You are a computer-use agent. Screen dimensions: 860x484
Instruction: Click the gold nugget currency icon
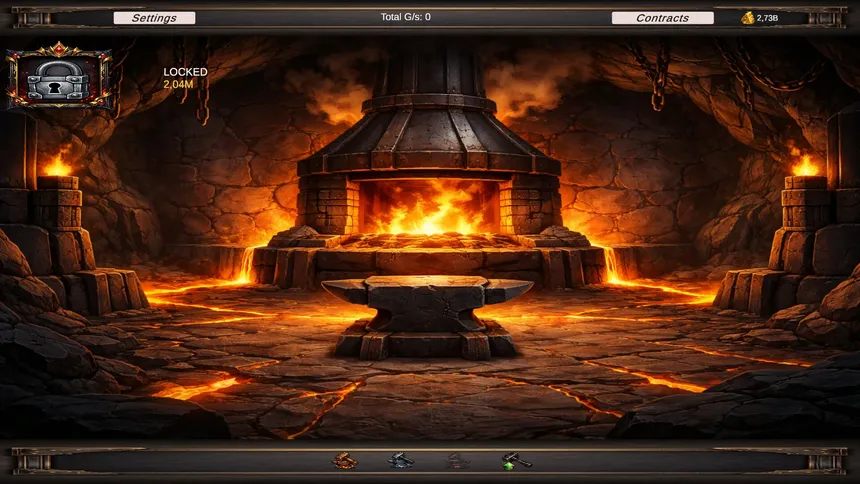[x=747, y=18]
